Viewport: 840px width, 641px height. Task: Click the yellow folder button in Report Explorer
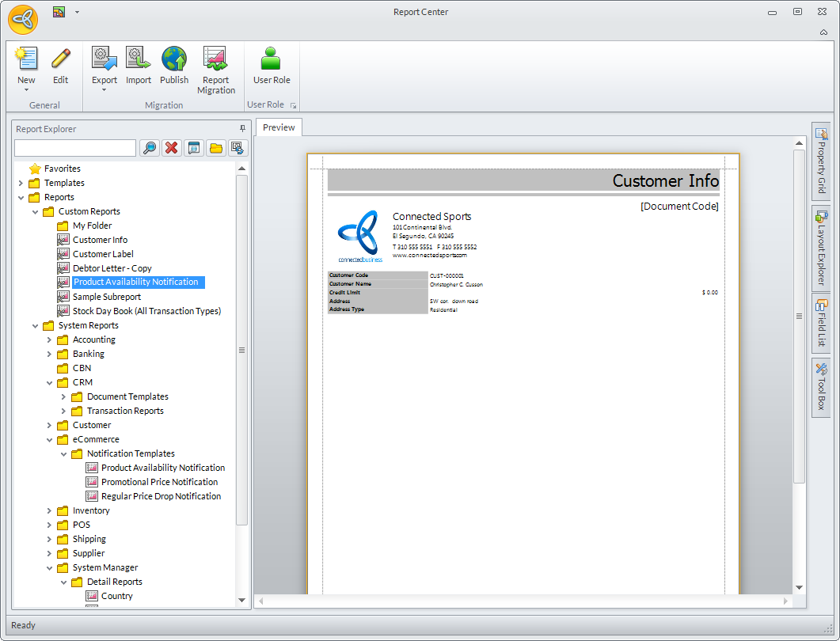click(x=216, y=148)
